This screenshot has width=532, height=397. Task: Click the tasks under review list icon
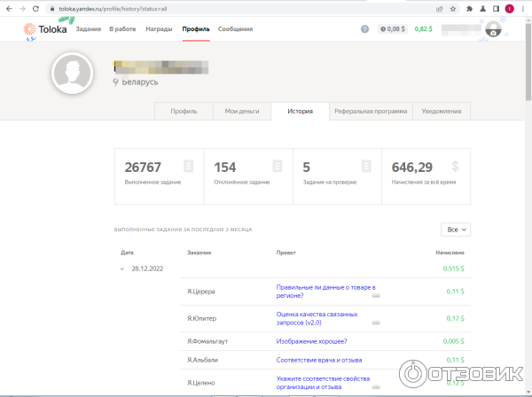point(366,166)
